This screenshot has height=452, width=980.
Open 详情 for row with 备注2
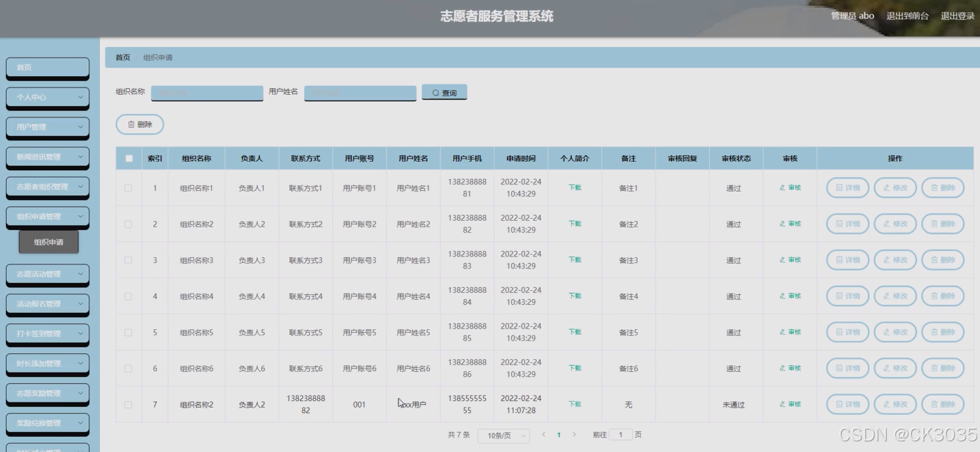coord(848,224)
